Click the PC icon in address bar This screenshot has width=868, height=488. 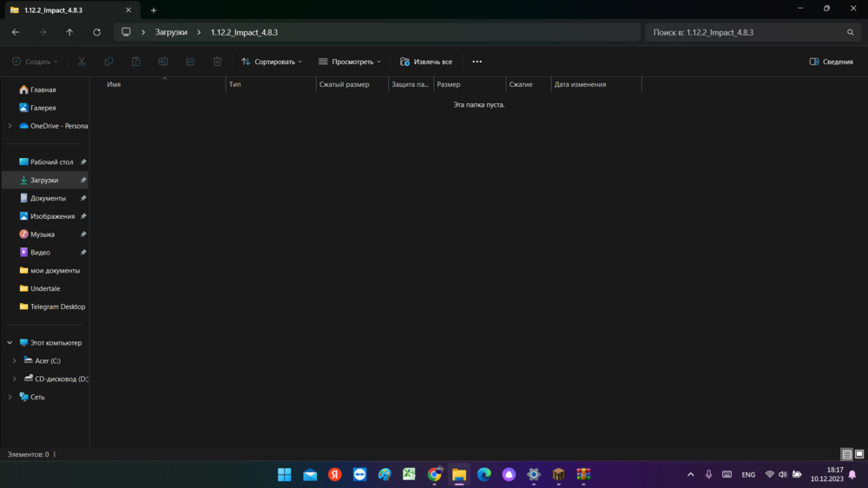(x=126, y=32)
